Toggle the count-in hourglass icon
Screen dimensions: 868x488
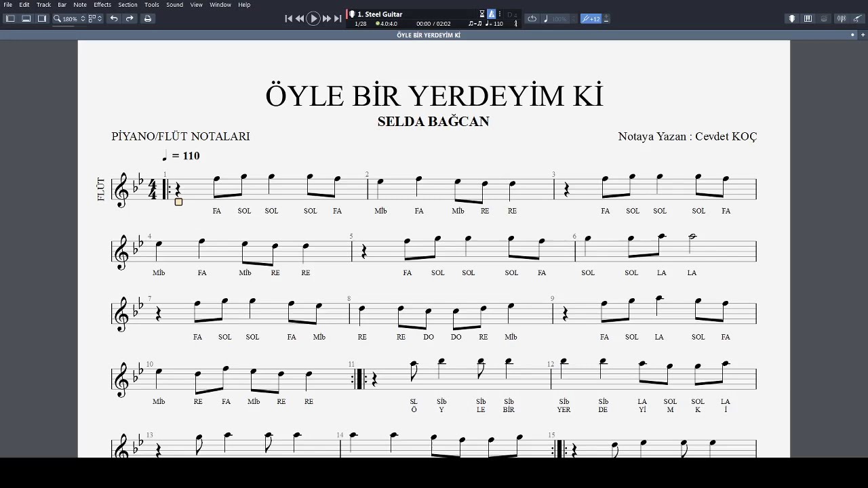tap(482, 14)
